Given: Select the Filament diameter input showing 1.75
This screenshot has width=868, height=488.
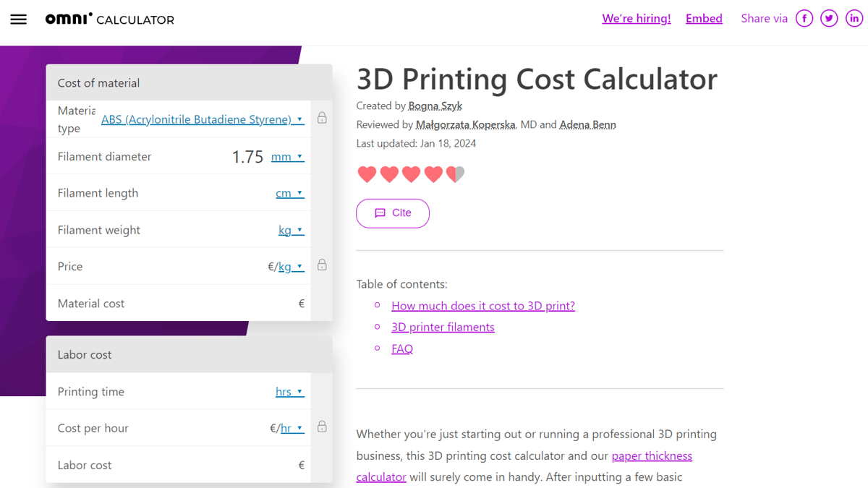Looking at the screenshot, I should 247,156.
